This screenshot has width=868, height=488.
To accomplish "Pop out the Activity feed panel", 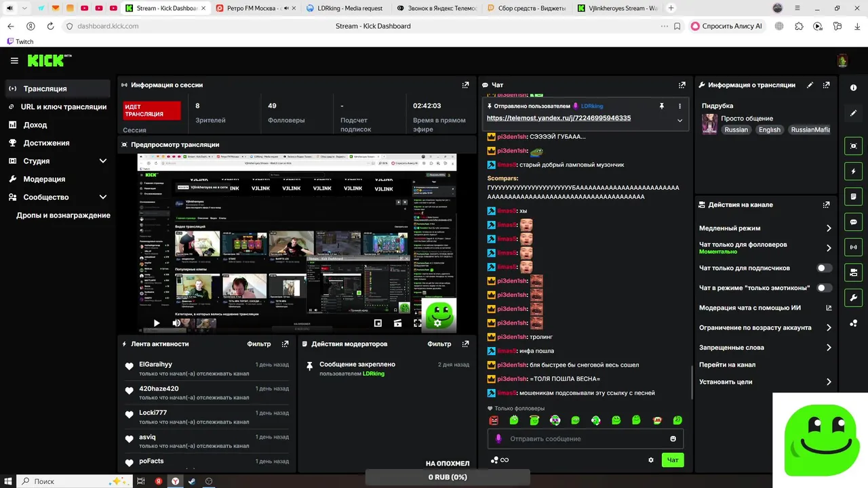I will (x=285, y=344).
